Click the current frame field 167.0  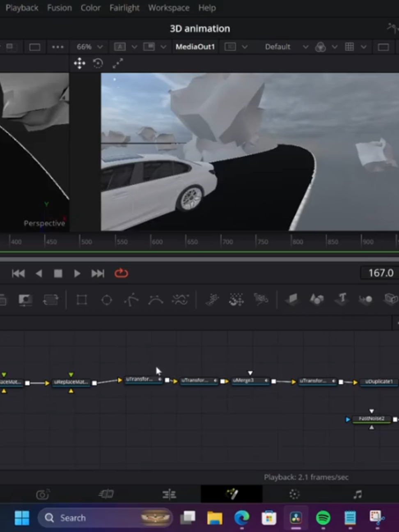click(x=380, y=273)
